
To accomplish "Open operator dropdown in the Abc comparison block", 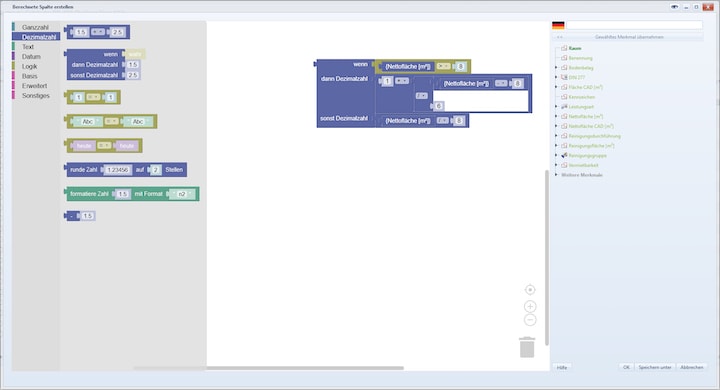I will (112, 121).
